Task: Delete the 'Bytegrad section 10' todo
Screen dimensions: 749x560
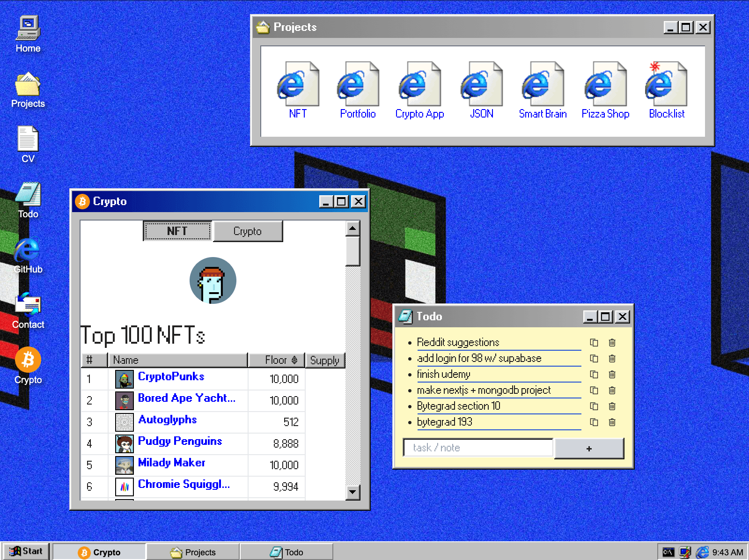Action: [x=612, y=406]
